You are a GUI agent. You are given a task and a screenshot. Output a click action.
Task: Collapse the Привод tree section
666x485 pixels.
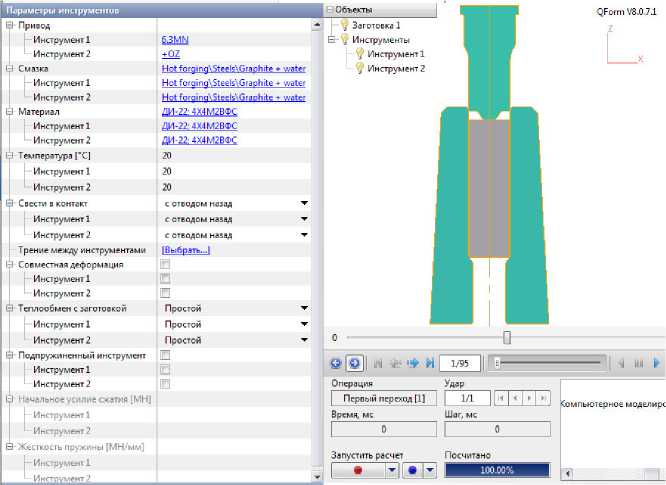pos(10,24)
